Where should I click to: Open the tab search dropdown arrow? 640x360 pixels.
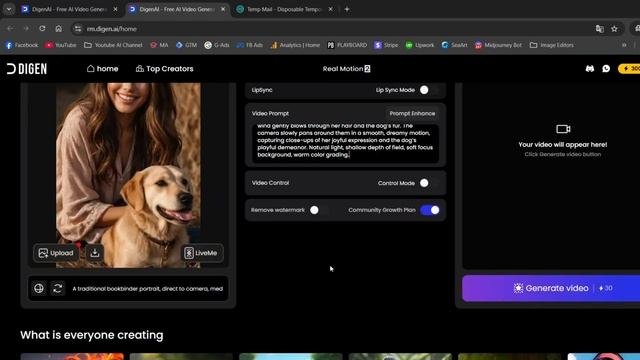[9, 9]
